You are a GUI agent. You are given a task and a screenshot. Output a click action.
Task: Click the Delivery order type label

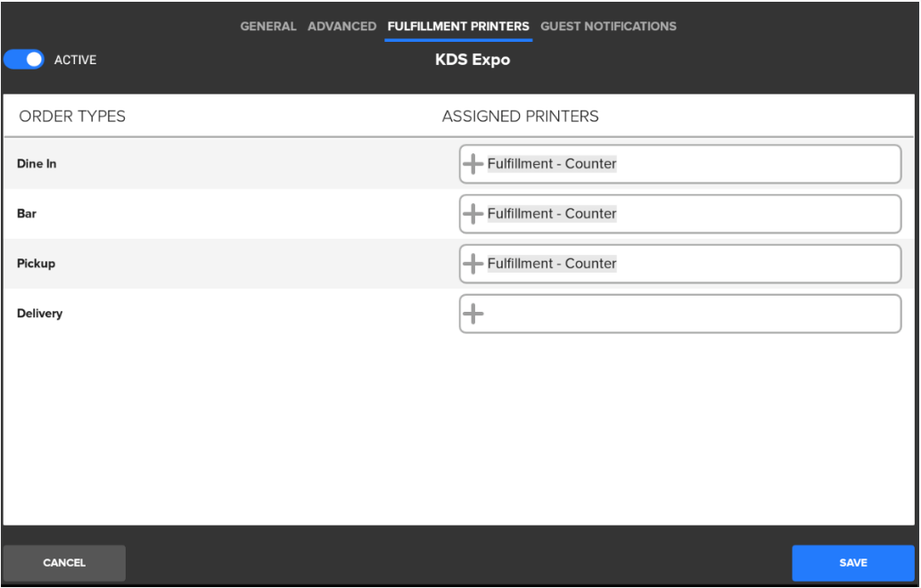tap(39, 314)
